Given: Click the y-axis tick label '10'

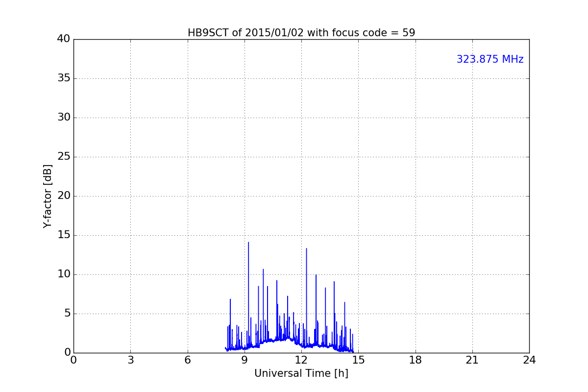Looking at the screenshot, I should coord(63,274).
